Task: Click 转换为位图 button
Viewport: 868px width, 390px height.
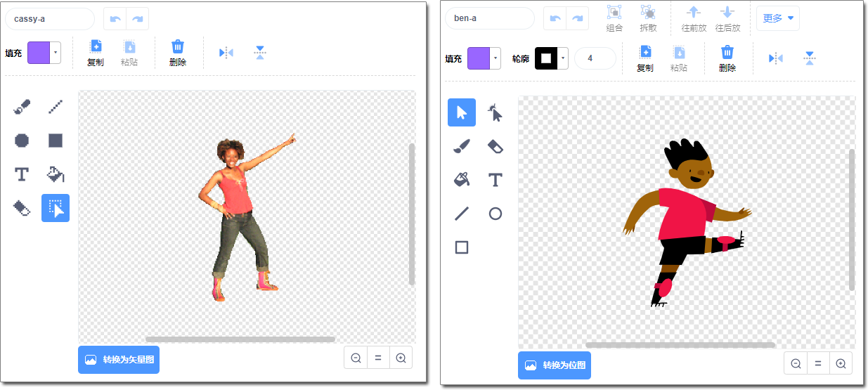Action: 555,365
